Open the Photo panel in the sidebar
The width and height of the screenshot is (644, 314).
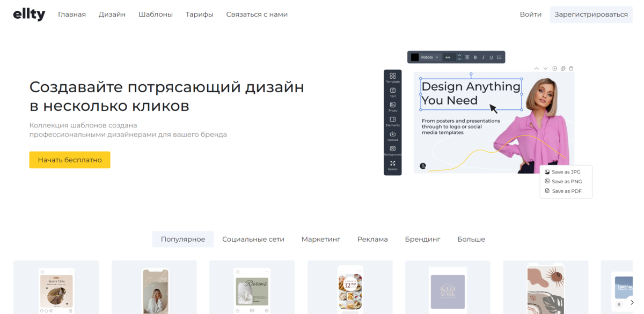click(393, 104)
